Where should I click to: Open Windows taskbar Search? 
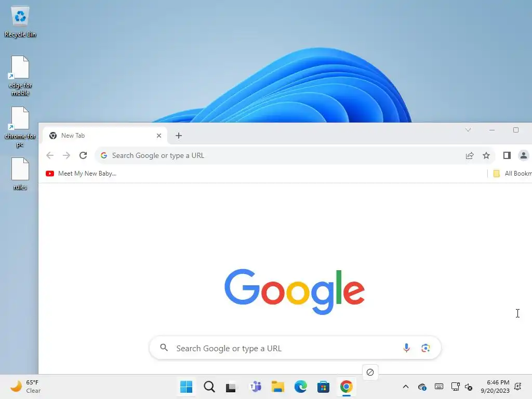click(x=209, y=387)
